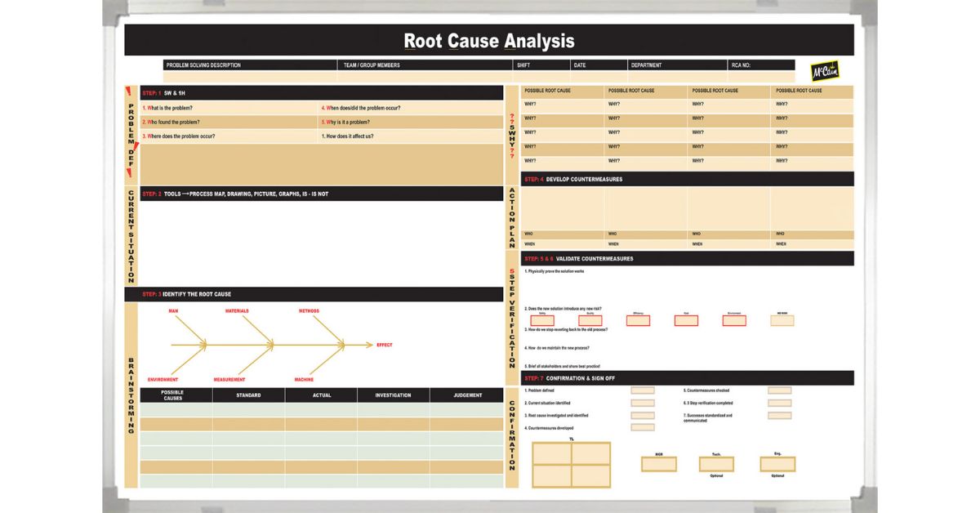Click the red Quality swatch box in Step 5
This screenshot has width=980, height=513.
pos(590,320)
